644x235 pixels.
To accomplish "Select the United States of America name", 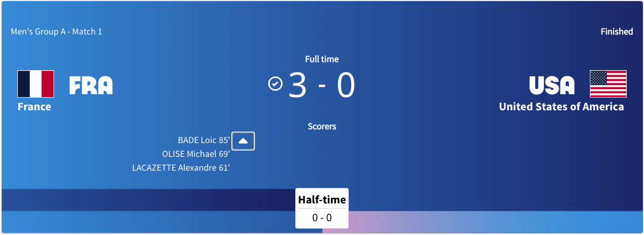I will (x=561, y=107).
